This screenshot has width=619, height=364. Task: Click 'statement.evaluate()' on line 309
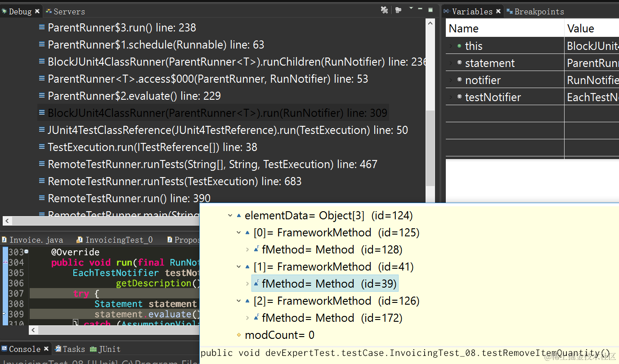147,314
